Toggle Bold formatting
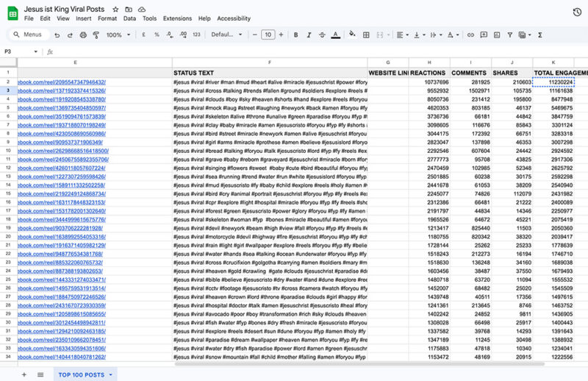588x381 pixels. pos(295,35)
